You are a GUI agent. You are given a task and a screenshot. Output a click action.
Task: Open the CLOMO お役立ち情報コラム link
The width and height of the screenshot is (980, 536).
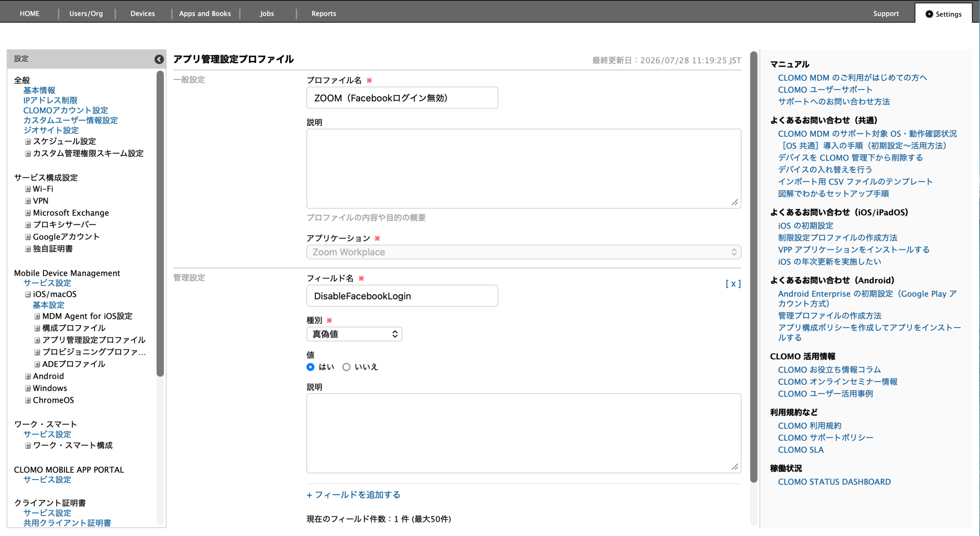tap(830, 370)
